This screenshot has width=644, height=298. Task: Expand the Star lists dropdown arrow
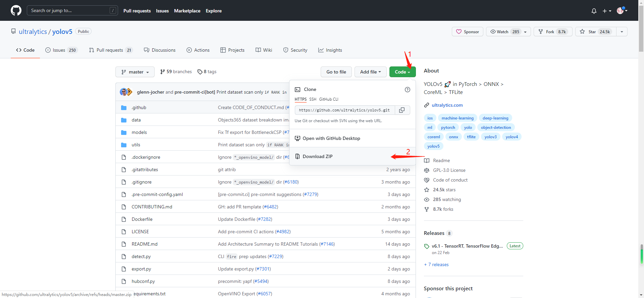(x=622, y=32)
